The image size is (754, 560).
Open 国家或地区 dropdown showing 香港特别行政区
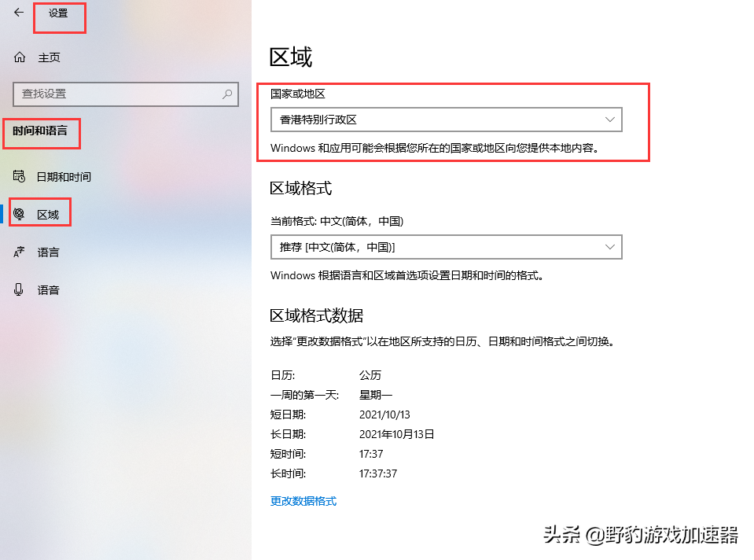coord(447,120)
